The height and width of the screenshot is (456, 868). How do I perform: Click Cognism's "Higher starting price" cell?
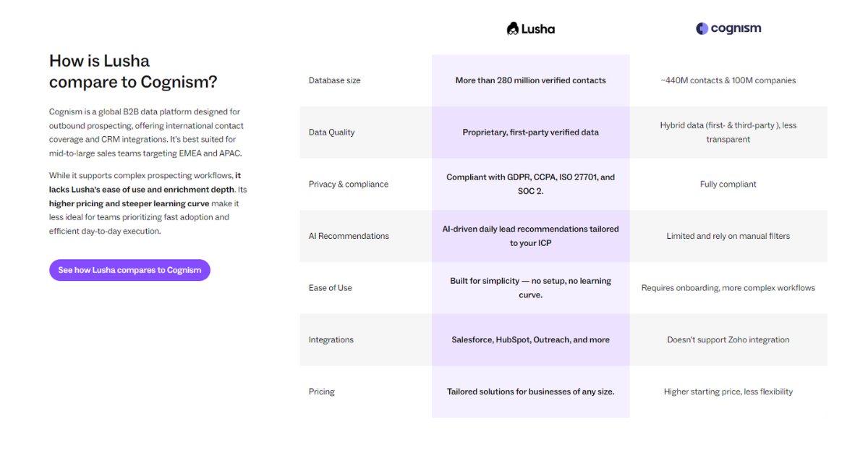pyautogui.click(x=728, y=392)
